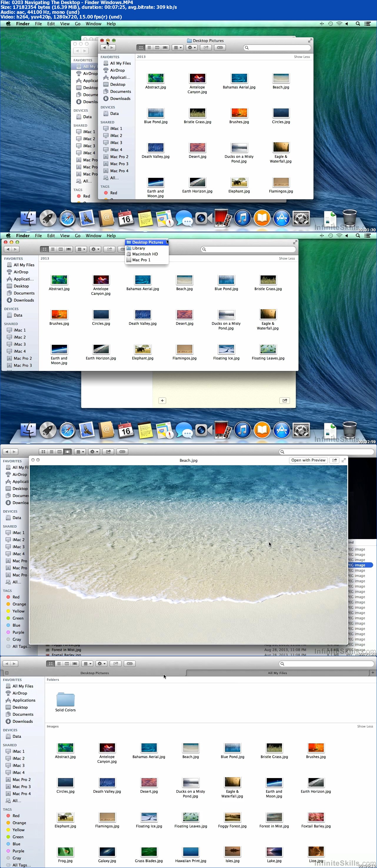Open the gear action menu in titled Desktop Pictures window
377x868 pixels.
point(191,48)
